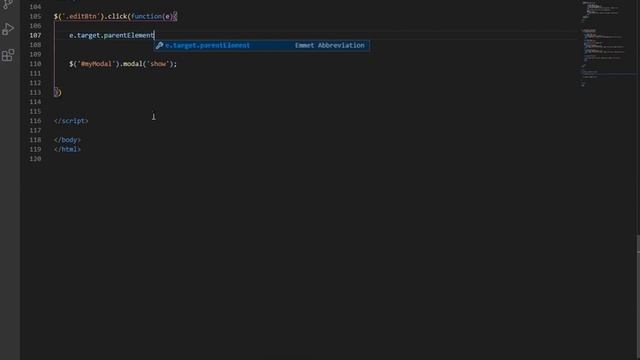Click line number 107 in the gutter
640x360 pixels.
[x=36, y=36]
